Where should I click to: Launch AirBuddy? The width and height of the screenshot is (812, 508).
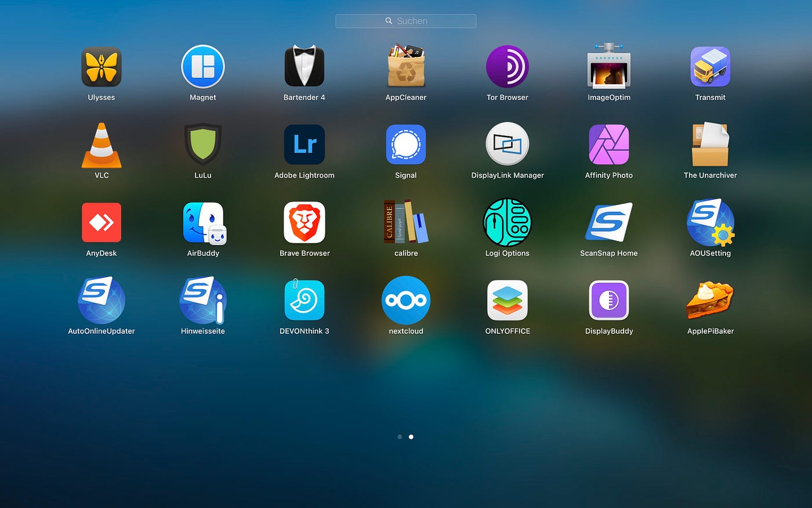(204, 223)
